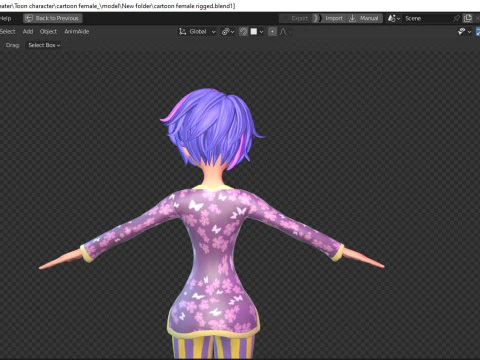480x360 pixels.
Task: Open the proportional editing falloff curve
Action: (x=283, y=32)
